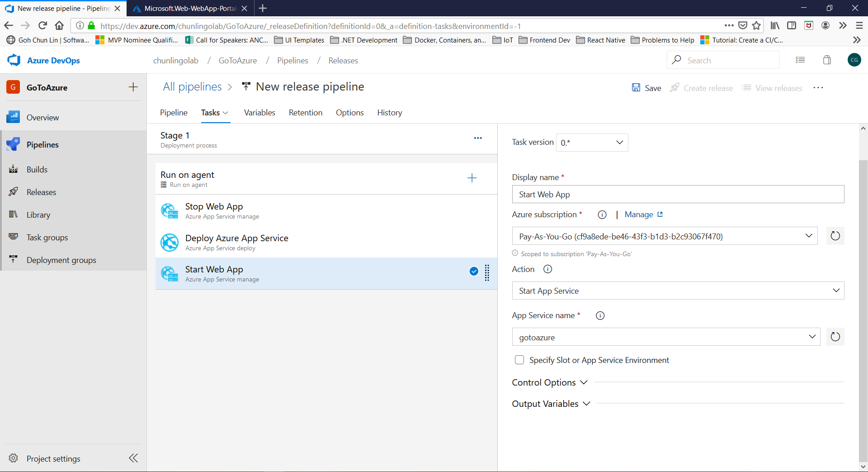Collapse the sidebar with double chevron
868x472 pixels.
coord(133,458)
